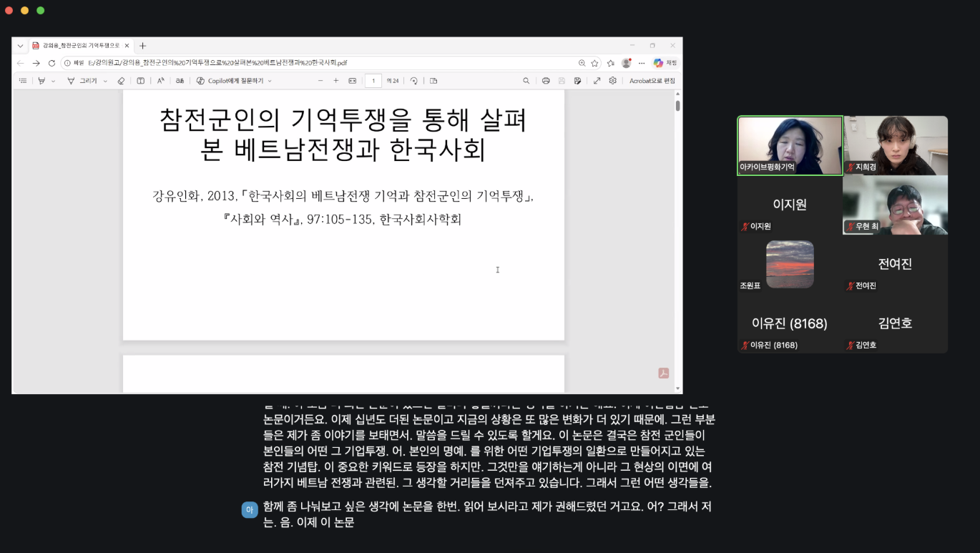Click the text 『사회와 역사』, 97:105-135
Image resolution: width=980 pixels, height=553 pixels.
point(342,220)
